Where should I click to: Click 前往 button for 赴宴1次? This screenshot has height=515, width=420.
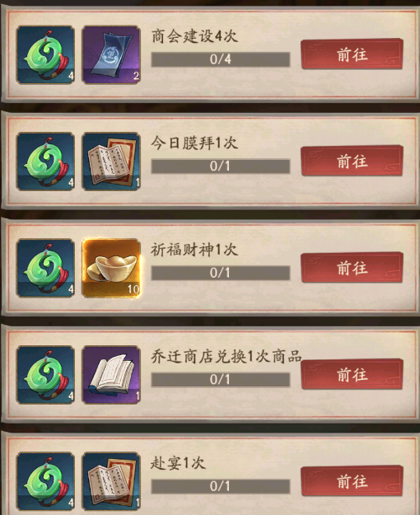click(x=352, y=481)
